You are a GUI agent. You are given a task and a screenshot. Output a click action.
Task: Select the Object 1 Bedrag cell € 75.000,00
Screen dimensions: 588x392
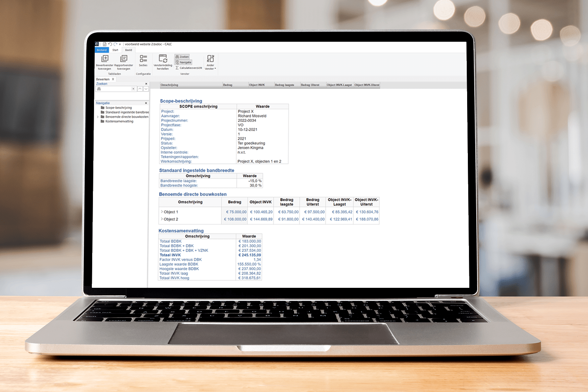(236, 212)
